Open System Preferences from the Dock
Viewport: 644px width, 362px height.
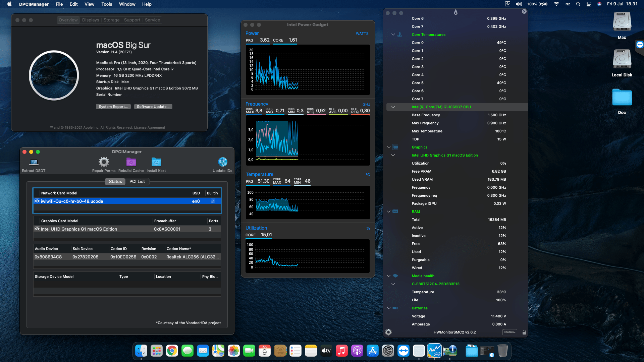pyautogui.click(x=388, y=351)
